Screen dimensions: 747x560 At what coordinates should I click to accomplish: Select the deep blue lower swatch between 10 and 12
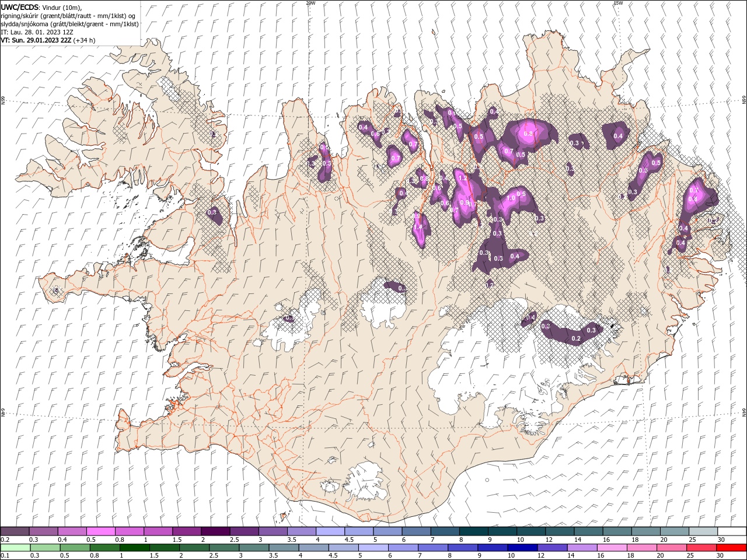tap(522, 548)
